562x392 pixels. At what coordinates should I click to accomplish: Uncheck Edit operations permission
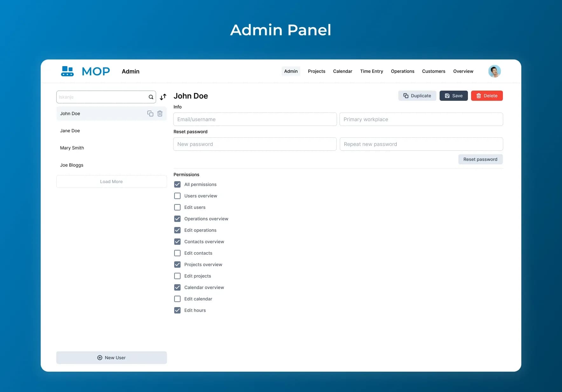tap(177, 230)
